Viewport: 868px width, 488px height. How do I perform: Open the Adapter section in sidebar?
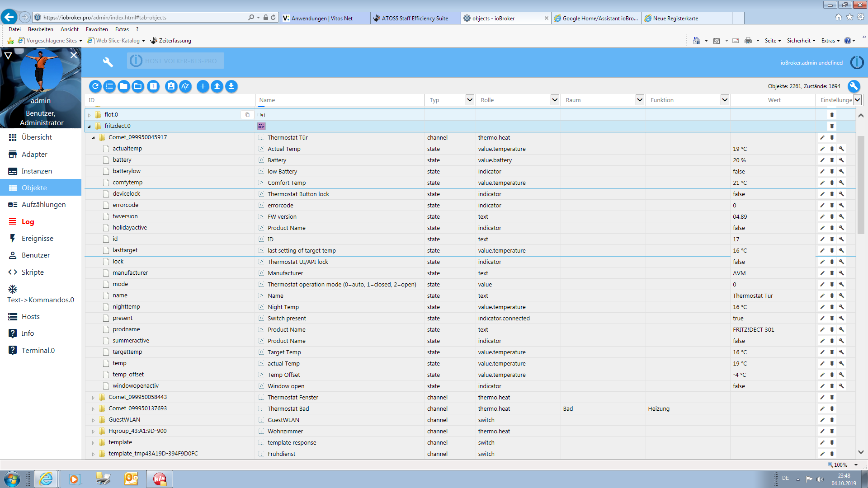(34, 154)
